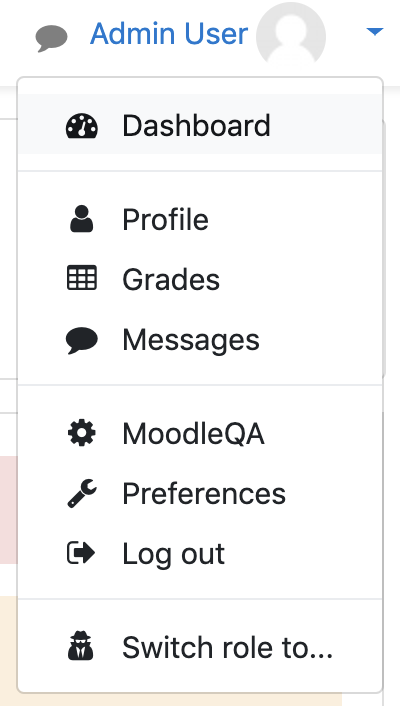Go to Profile from the user menu
Viewport: 400px width, 706px height.
click(200, 219)
